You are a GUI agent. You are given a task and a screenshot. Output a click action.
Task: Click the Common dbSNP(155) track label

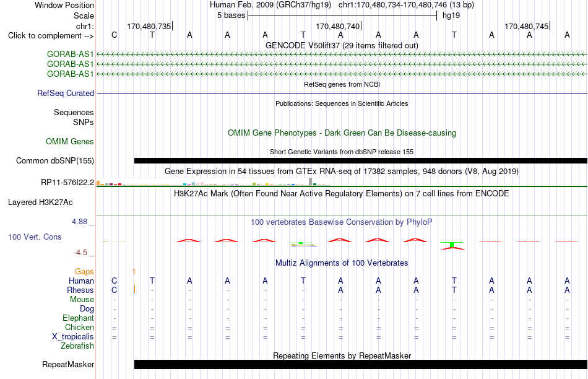click(x=55, y=160)
